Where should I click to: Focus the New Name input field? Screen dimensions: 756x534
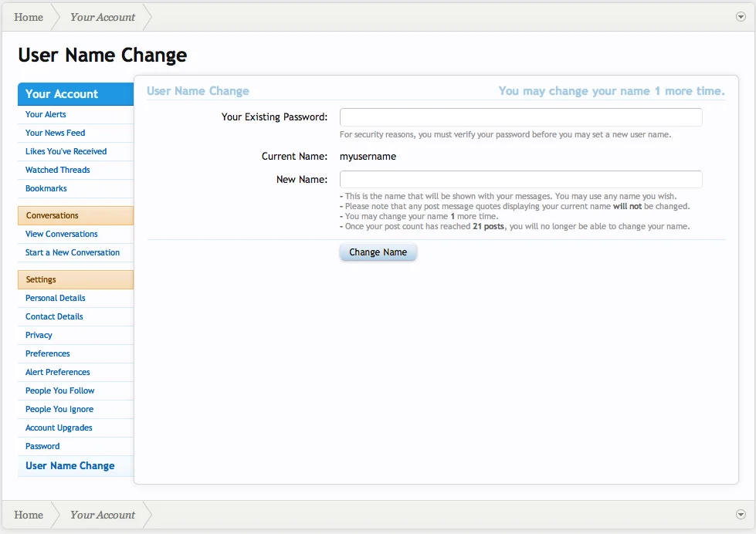tap(520, 179)
